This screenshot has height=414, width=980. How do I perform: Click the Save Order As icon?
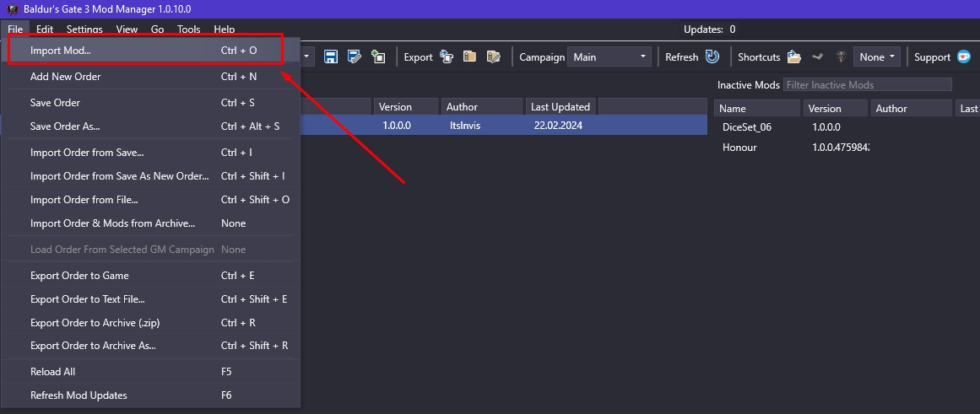coord(355,56)
